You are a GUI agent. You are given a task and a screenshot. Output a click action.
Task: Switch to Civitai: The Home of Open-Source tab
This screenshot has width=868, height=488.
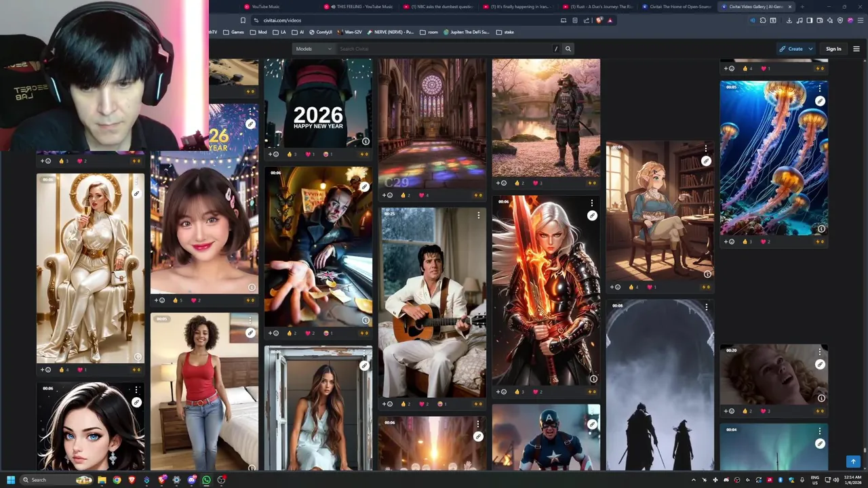(677, 7)
